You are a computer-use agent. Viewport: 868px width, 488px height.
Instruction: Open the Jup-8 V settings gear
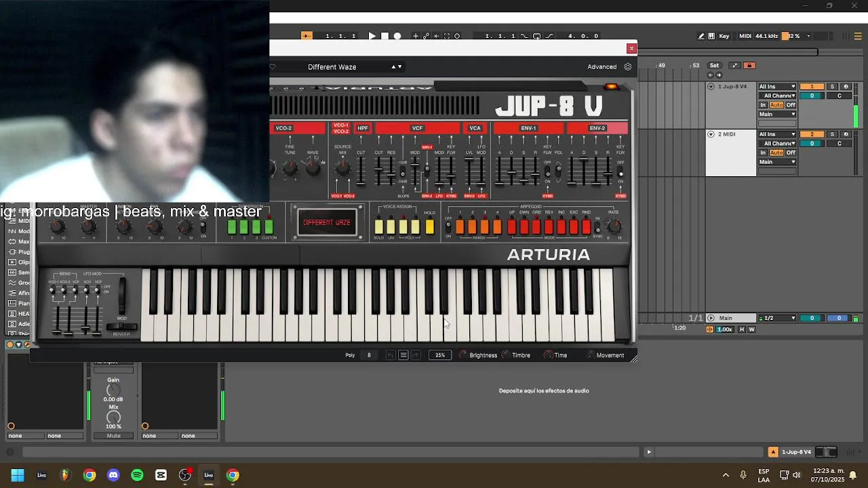[627, 66]
